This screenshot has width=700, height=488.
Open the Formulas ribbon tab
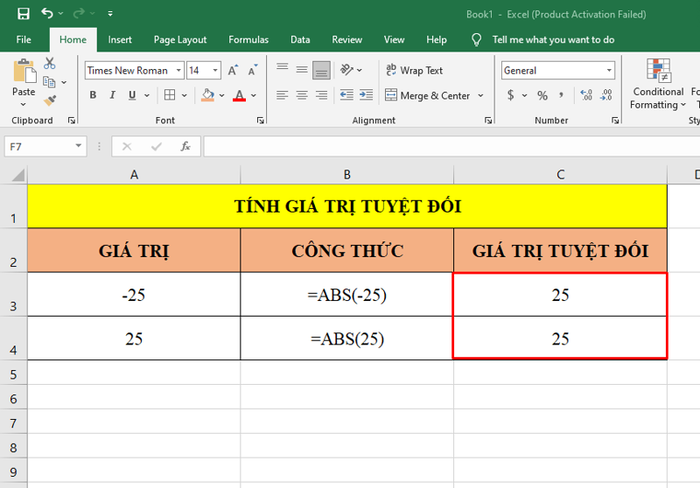[248, 40]
